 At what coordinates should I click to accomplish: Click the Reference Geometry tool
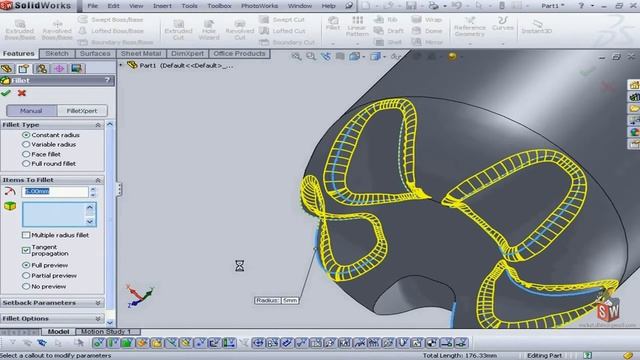[470, 27]
